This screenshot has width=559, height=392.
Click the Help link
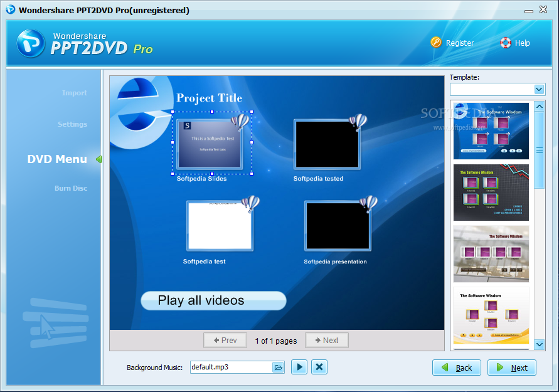pos(522,43)
